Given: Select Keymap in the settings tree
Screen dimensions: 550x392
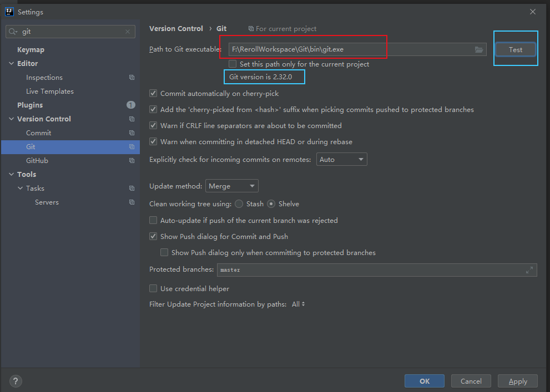Looking at the screenshot, I should coord(31,50).
